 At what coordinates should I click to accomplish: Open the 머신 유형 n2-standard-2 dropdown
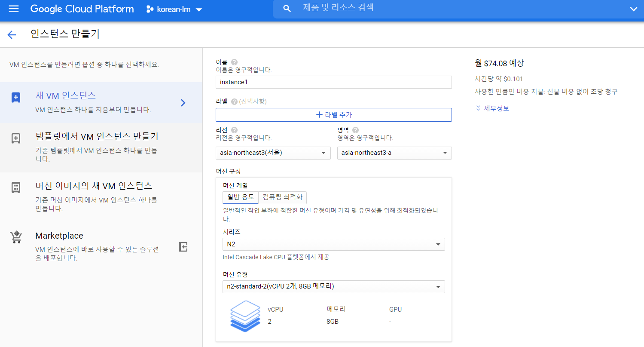[x=334, y=286]
